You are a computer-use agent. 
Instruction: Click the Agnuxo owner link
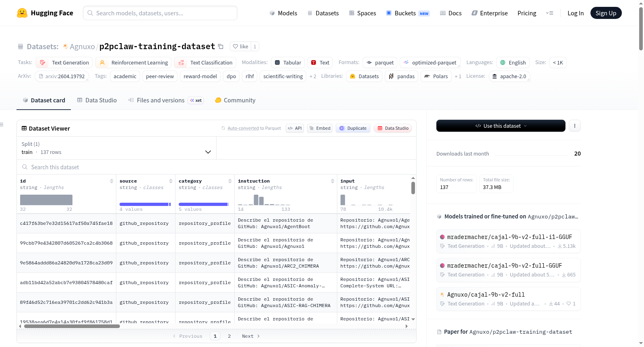click(82, 46)
